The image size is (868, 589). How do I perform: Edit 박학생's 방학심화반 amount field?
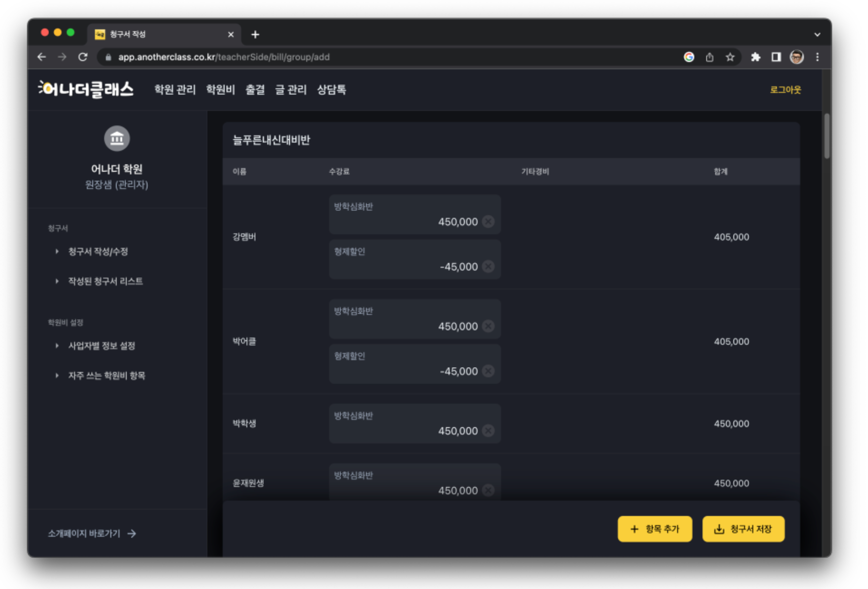tap(415, 423)
